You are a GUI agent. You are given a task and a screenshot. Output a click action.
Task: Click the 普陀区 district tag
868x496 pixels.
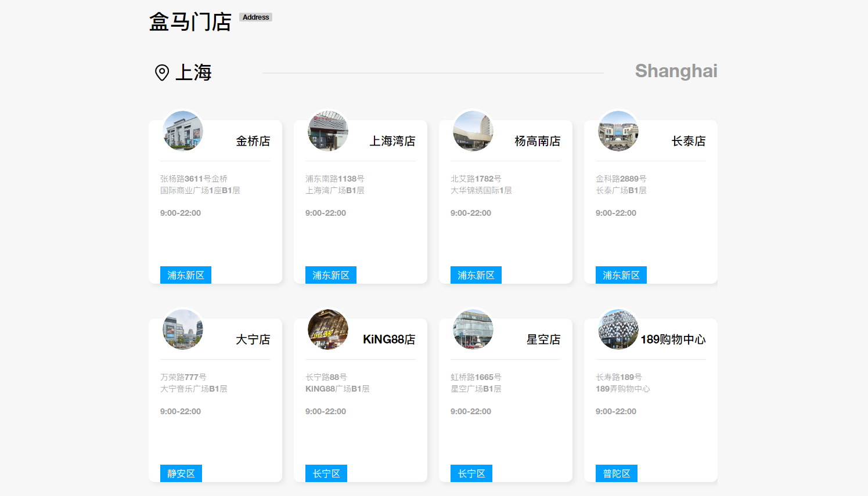617,473
